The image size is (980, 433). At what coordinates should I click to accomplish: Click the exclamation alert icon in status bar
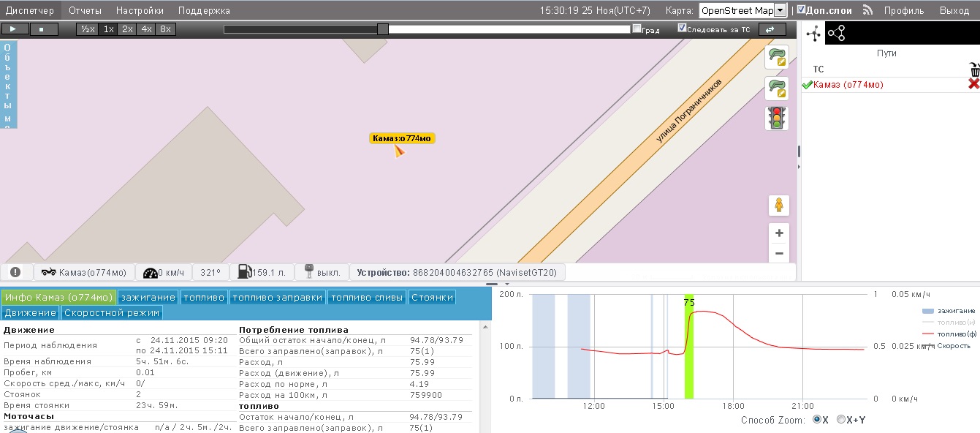15,272
